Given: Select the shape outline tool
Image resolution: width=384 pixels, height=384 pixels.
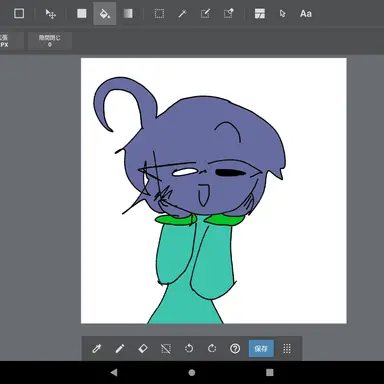Looking at the screenshot, I should pos(19,14).
